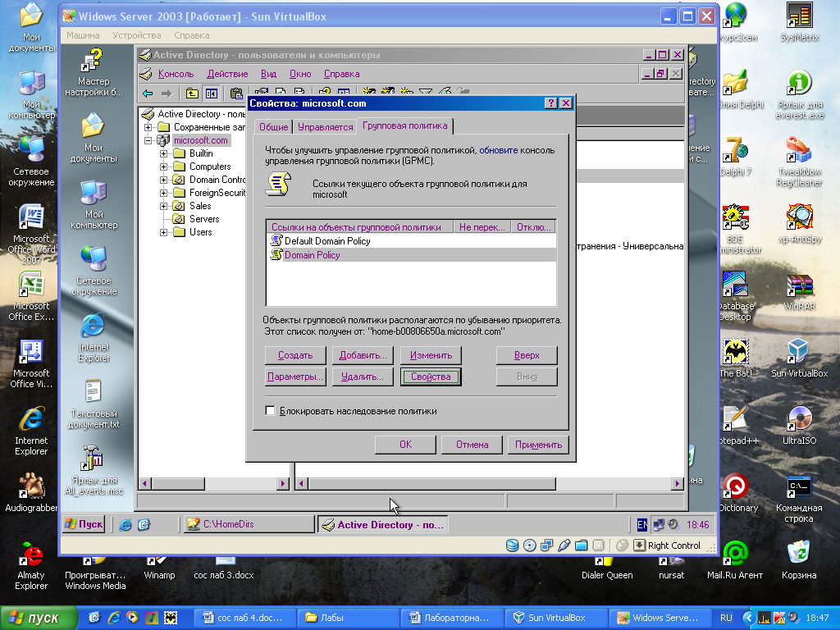Open the UltraISO host desktop icon

pyautogui.click(x=799, y=426)
